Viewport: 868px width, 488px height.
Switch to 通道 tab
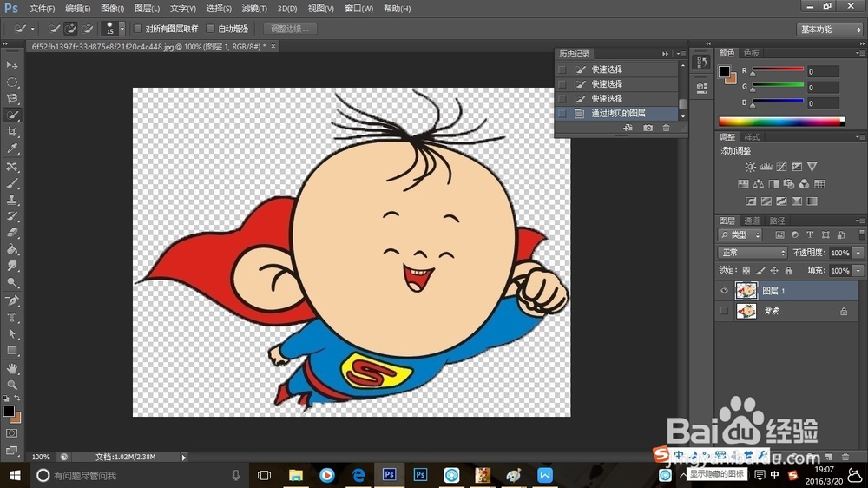coord(752,221)
